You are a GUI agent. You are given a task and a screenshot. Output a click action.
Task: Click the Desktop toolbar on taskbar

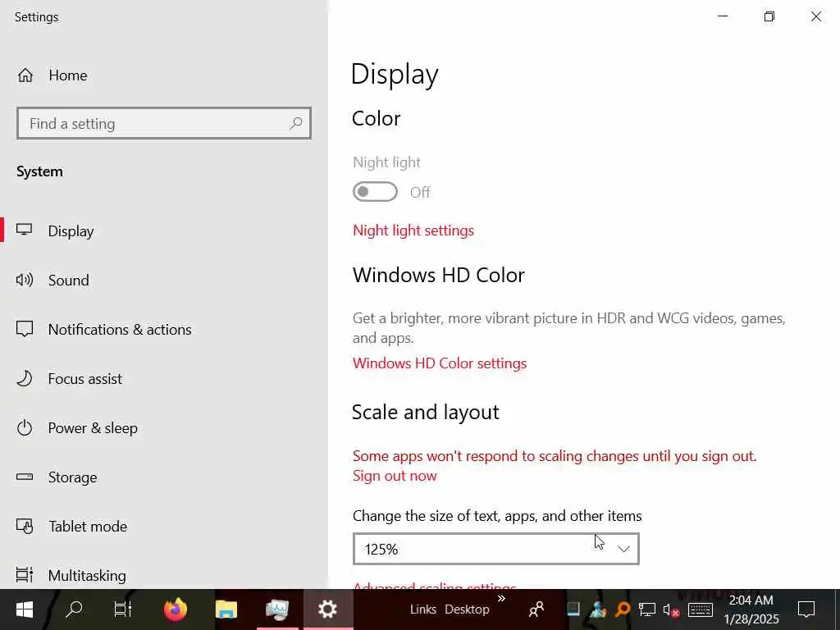467,609
